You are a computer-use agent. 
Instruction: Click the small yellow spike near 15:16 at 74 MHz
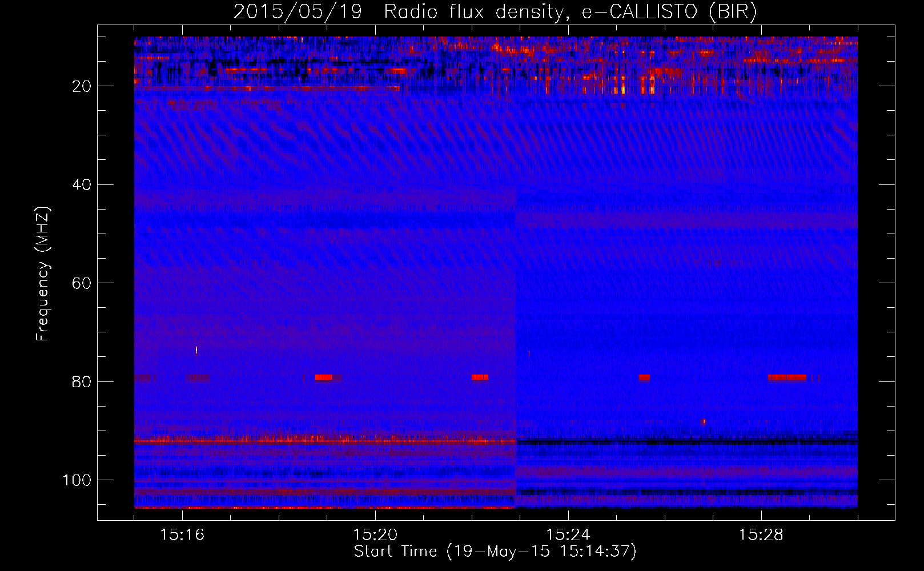196,350
